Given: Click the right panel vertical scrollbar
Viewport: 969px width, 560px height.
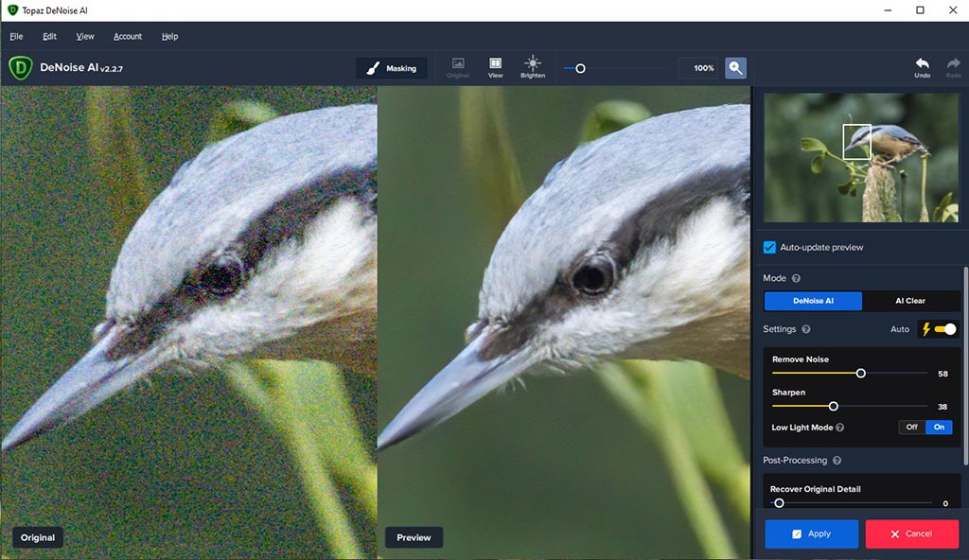Looking at the screenshot, I should (x=965, y=366).
